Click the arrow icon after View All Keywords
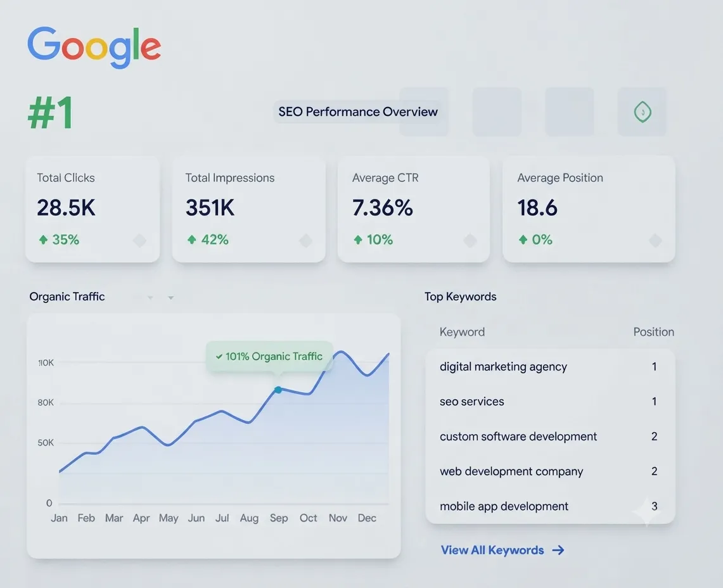Viewport: 723px width, 588px height. (558, 550)
